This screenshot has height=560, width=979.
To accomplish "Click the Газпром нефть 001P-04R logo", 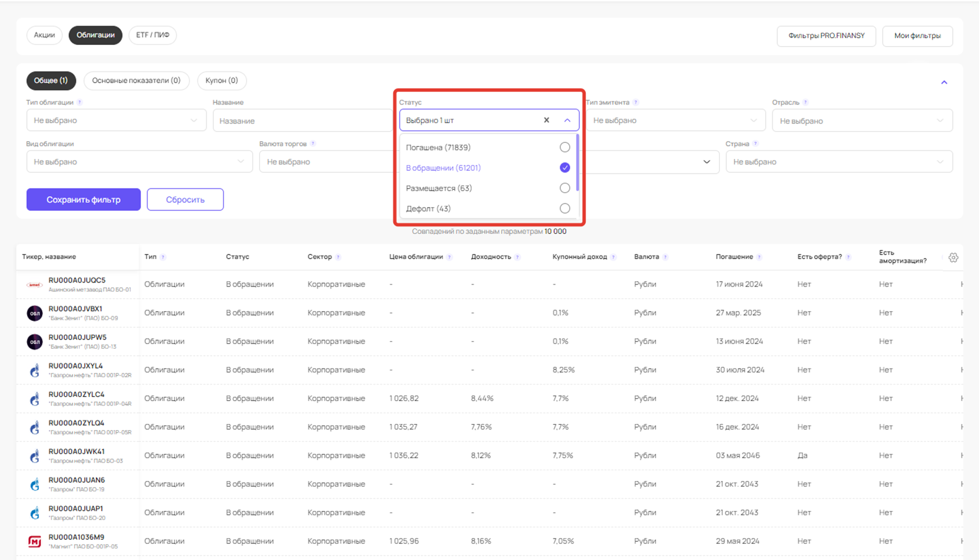I will [x=35, y=399].
